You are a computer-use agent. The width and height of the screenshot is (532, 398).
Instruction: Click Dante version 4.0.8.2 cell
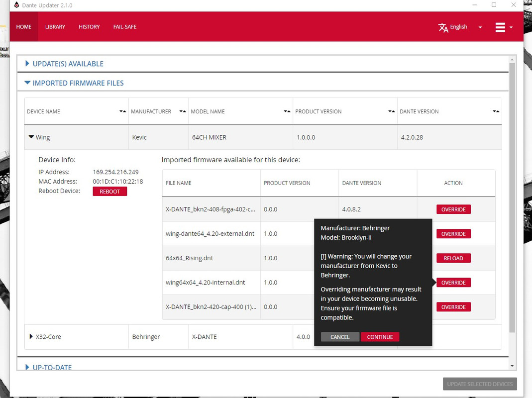click(378, 209)
